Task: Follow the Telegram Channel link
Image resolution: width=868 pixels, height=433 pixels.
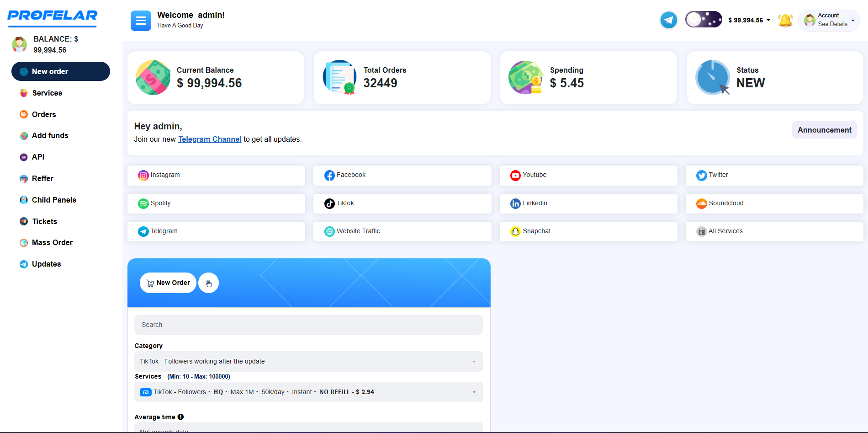Action: [x=210, y=139]
